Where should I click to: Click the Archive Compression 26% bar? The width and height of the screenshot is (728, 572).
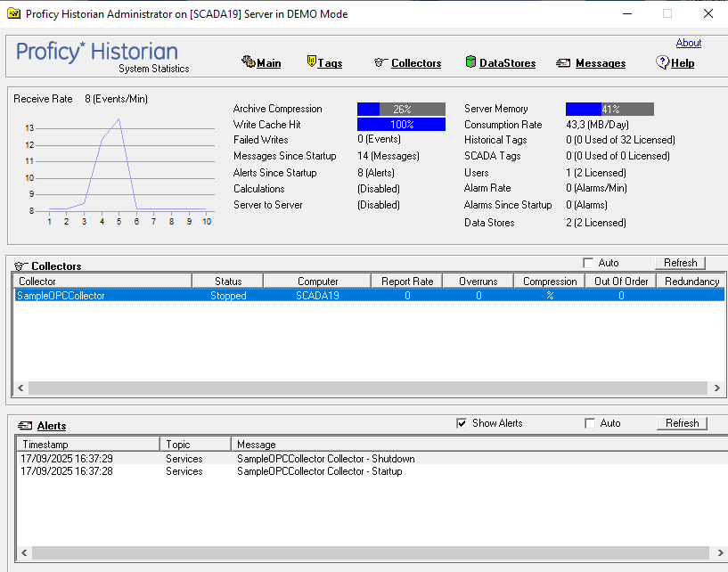click(x=401, y=109)
